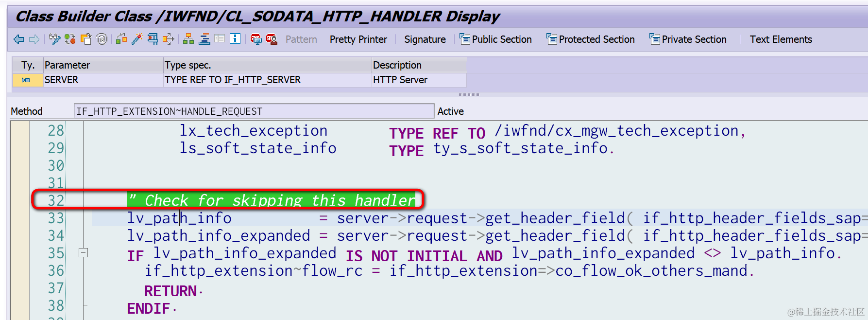Screen dimensions: 868x320
Task: Click the importing parameter type icon for SERVER
Action: (x=26, y=80)
